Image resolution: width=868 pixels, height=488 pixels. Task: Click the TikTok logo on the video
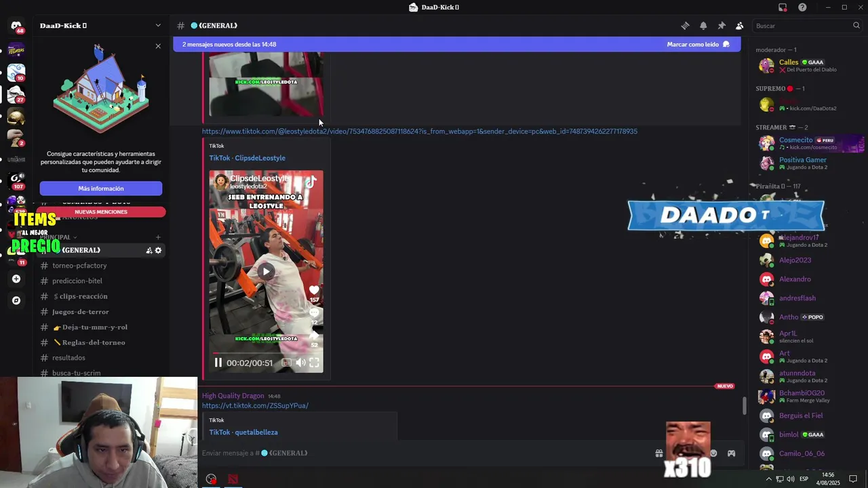tap(311, 182)
